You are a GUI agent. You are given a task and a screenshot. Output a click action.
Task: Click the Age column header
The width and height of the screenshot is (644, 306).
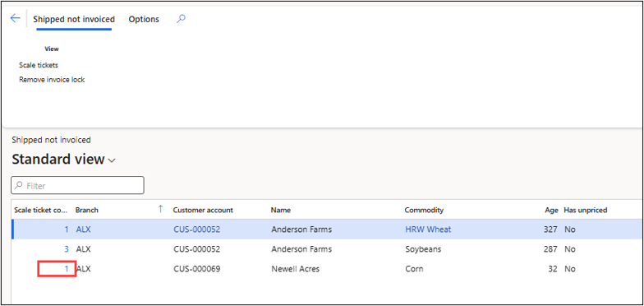552,210
